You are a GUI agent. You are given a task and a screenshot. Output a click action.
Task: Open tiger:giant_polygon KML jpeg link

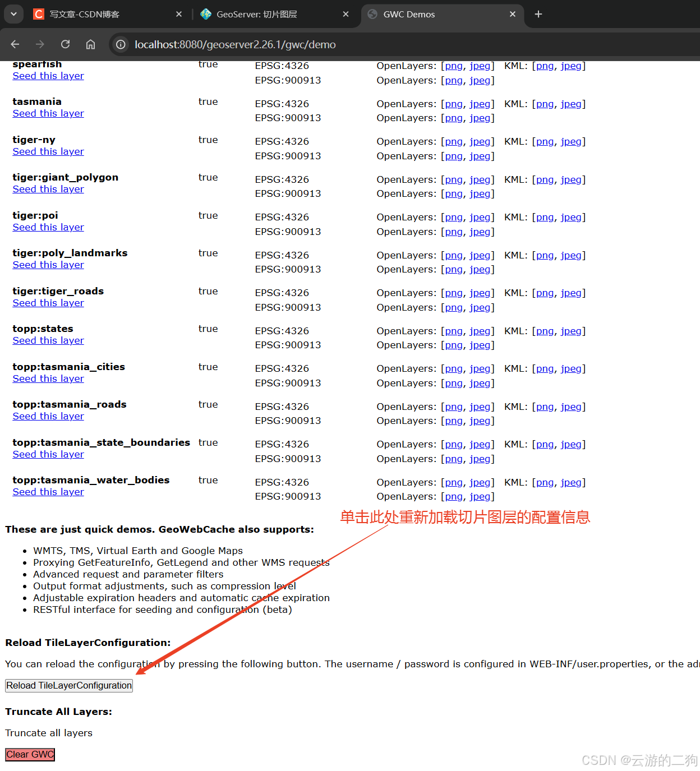pyautogui.click(x=571, y=179)
